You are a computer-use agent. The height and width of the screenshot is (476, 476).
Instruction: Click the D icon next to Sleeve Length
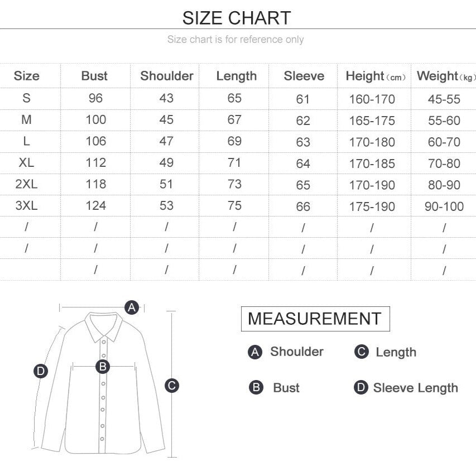pos(361,388)
